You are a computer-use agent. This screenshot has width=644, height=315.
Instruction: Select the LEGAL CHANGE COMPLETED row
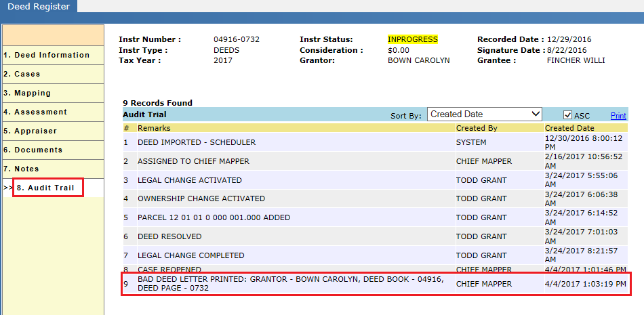(376, 255)
